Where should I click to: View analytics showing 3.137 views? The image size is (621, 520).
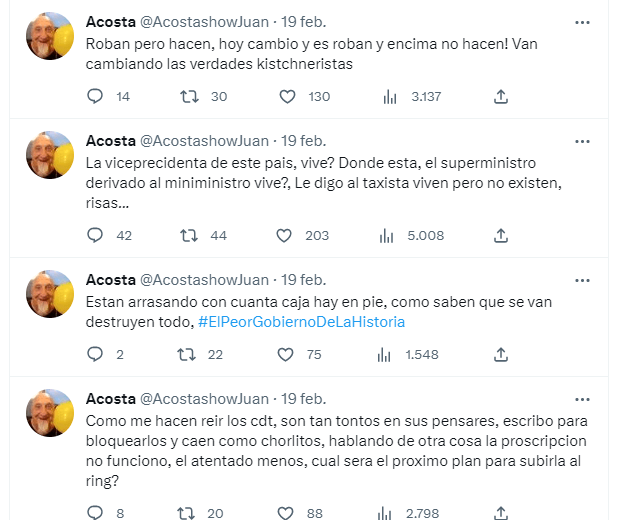click(387, 97)
